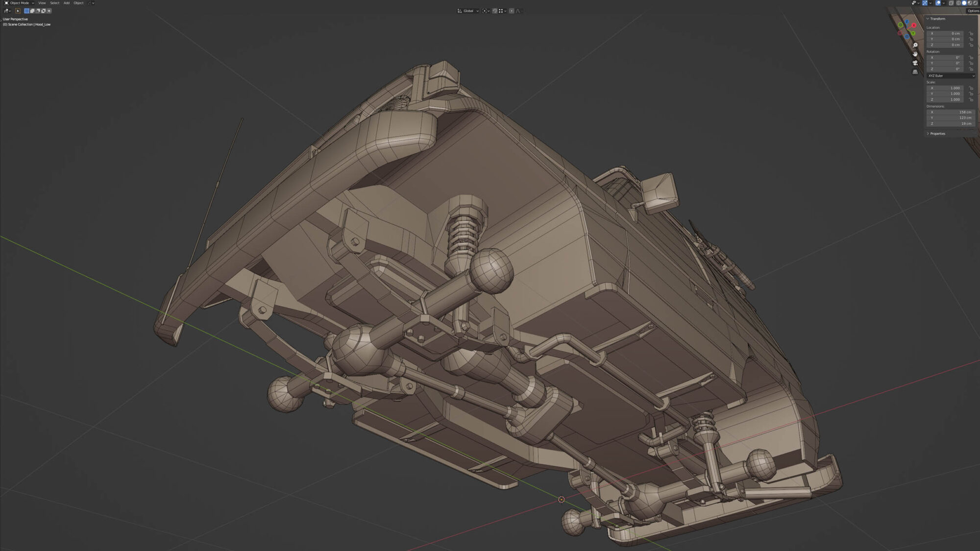Open the XYZ Euler rotation mode dropdown

point(951,76)
